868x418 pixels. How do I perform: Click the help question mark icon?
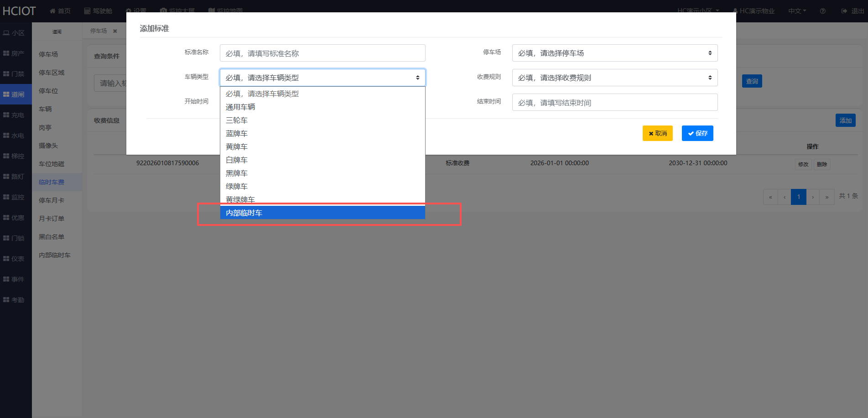(x=822, y=11)
